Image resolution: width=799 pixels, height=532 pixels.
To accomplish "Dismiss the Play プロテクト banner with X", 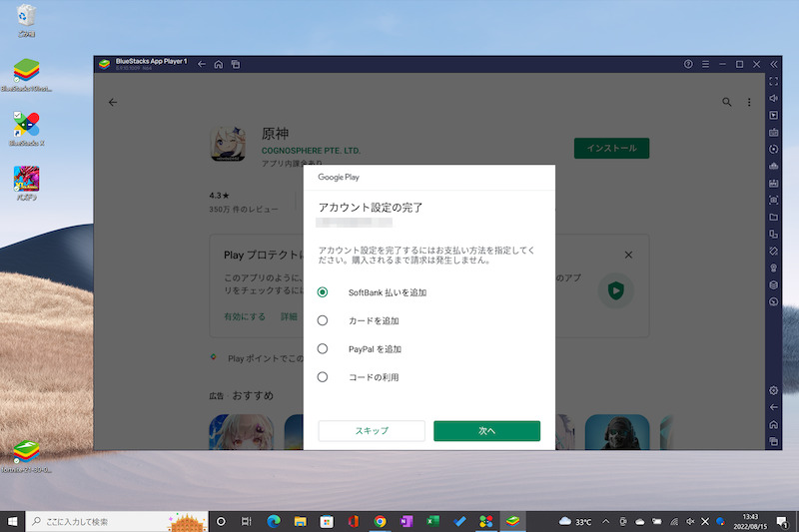I will pos(628,255).
